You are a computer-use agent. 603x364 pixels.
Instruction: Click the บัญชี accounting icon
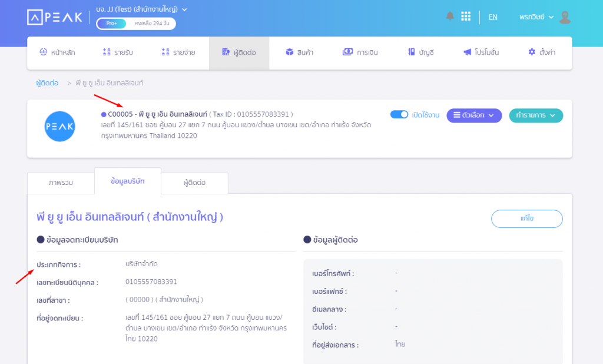pos(412,52)
